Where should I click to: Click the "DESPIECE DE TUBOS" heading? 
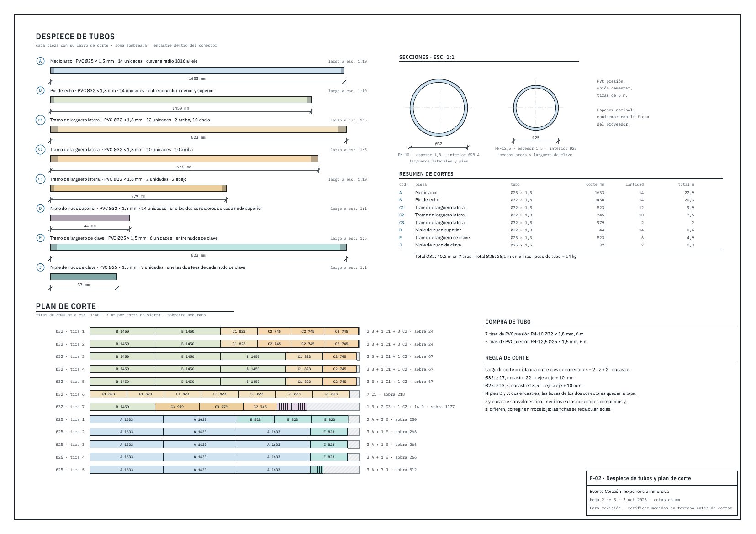click(x=75, y=37)
